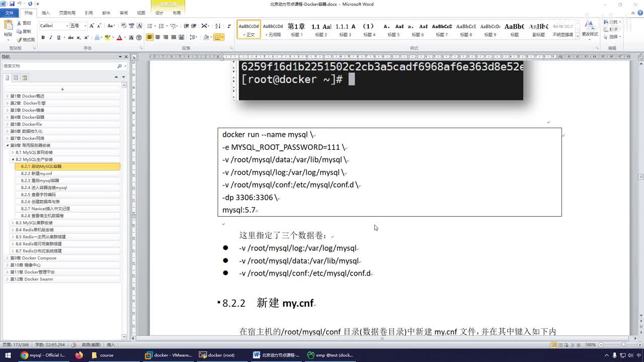Collapse 第8章 常用服务器安装 heading
This screenshot has height=362, width=644.
pos(8,145)
